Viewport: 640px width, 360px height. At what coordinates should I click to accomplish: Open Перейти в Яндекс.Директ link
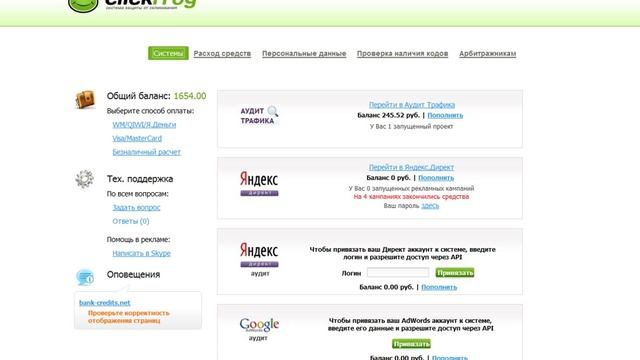click(x=411, y=167)
